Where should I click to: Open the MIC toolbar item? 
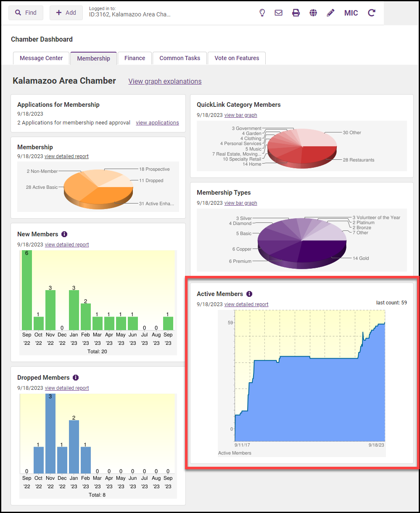[x=351, y=13]
